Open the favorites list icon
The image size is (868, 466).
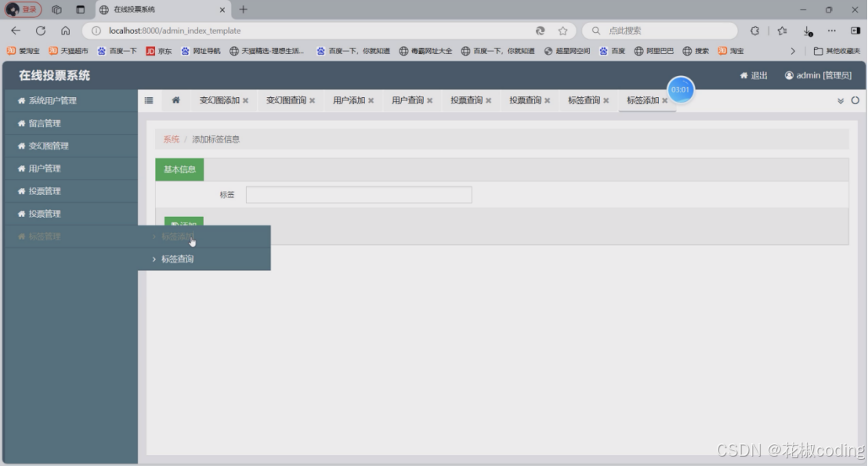click(x=782, y=31)
